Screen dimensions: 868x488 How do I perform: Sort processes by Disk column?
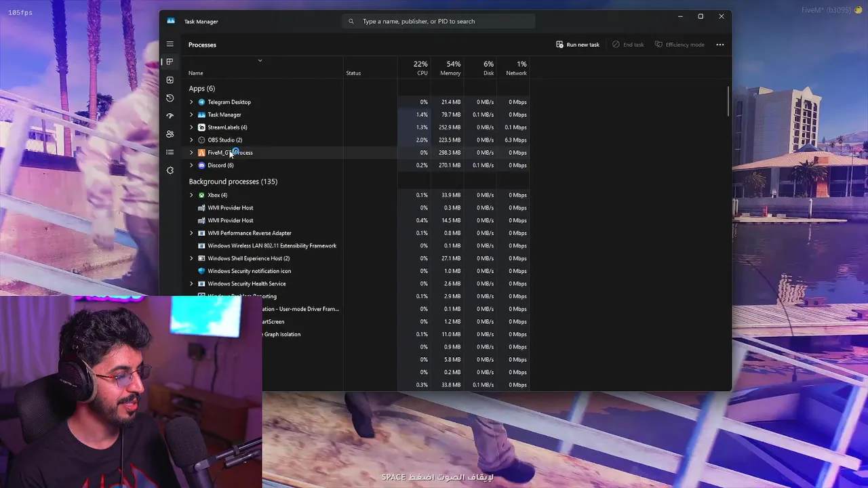[x=488, y=68]
